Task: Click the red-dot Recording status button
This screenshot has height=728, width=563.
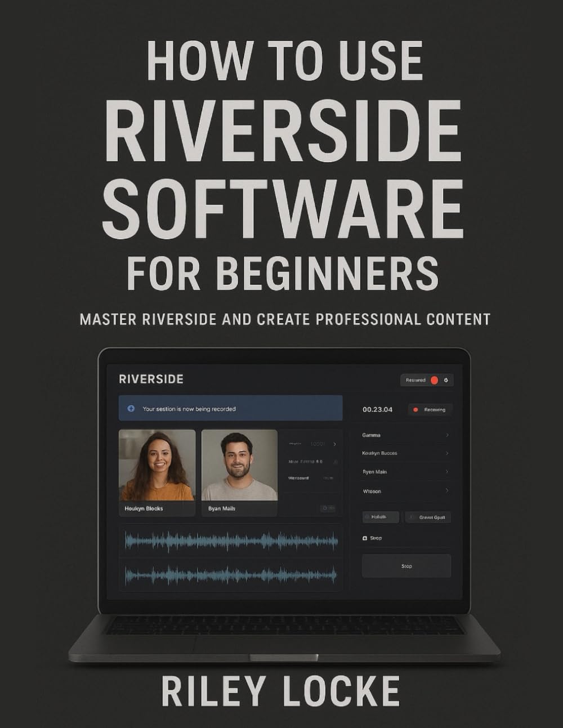Action: tap(430, 409)
